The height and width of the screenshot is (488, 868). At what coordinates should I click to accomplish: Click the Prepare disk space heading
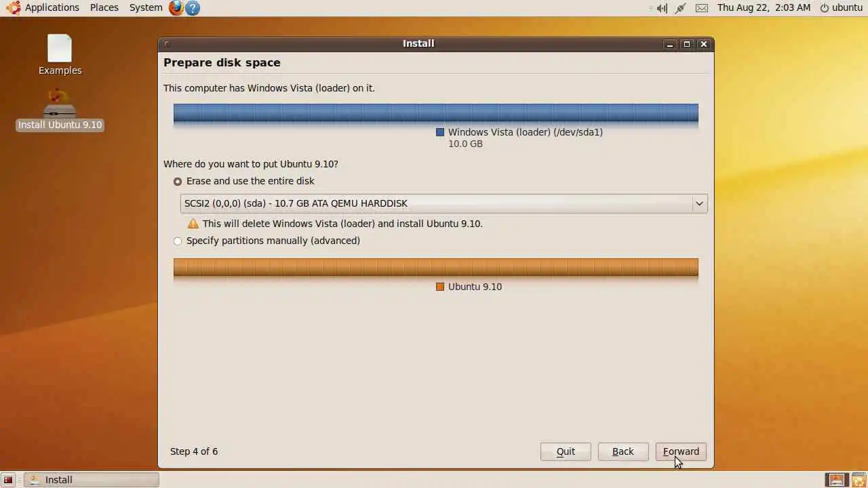(x=222, y=62)
